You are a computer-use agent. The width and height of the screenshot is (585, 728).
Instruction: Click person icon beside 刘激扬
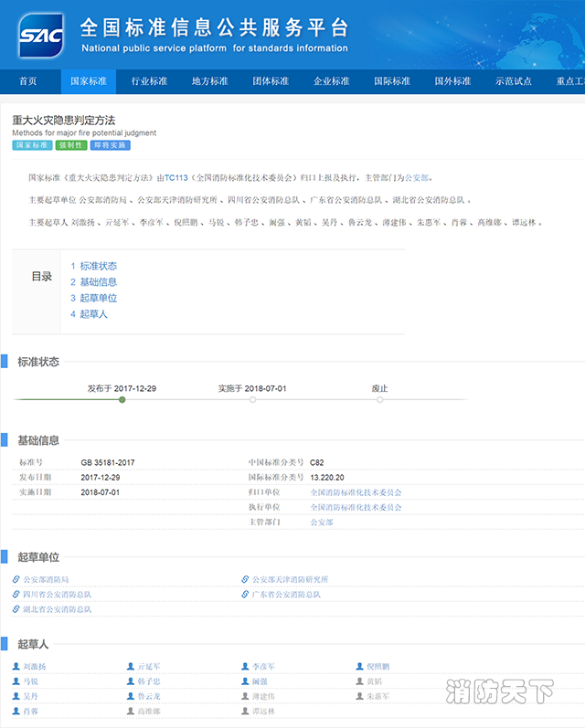16,667
